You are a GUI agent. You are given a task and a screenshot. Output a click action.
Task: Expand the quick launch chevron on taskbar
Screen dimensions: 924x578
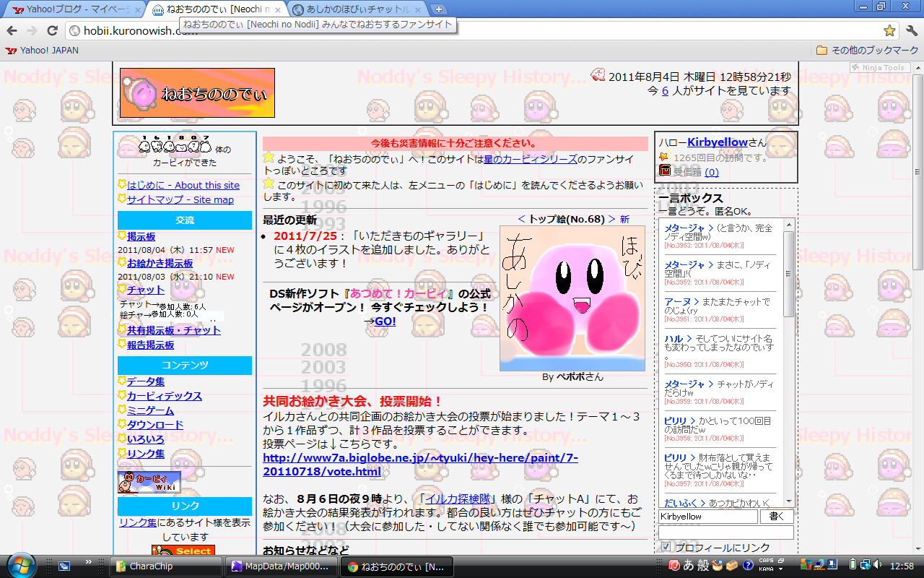pos(89,561)
